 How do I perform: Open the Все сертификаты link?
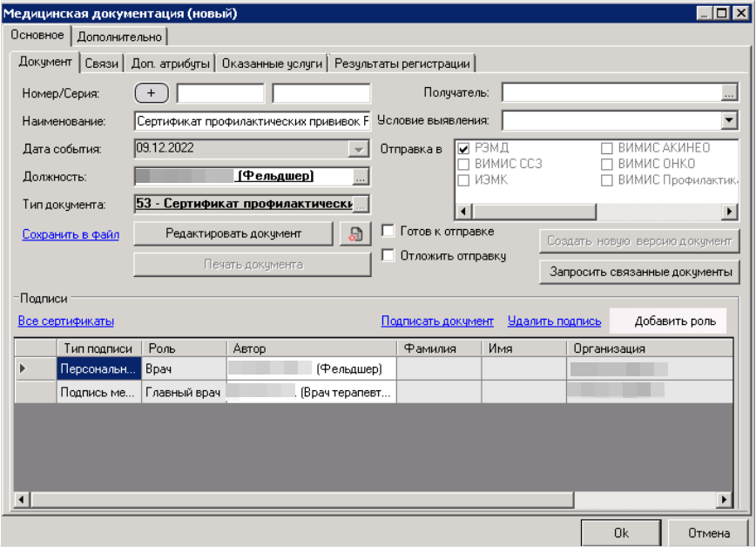tap(66, 321)
